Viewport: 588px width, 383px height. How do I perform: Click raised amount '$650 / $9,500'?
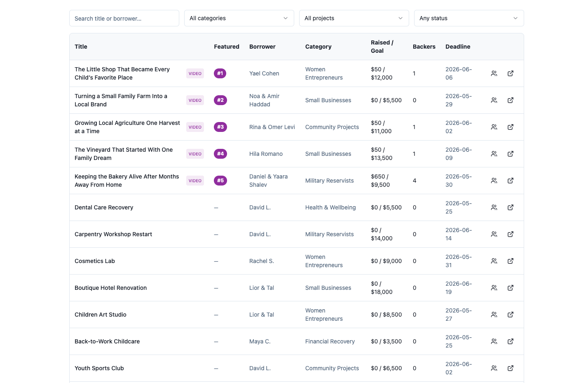380,181
